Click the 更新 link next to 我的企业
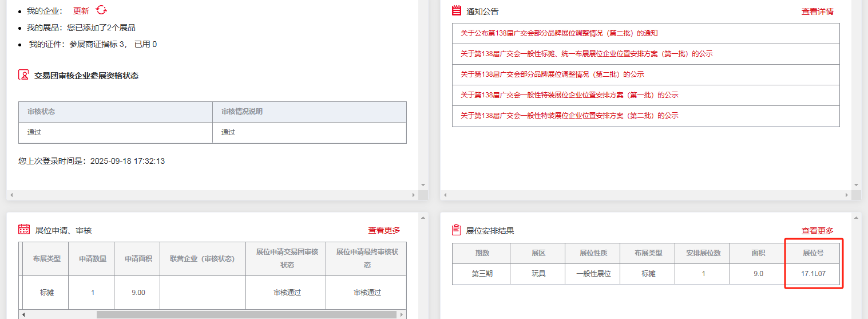 coord(81,11)
